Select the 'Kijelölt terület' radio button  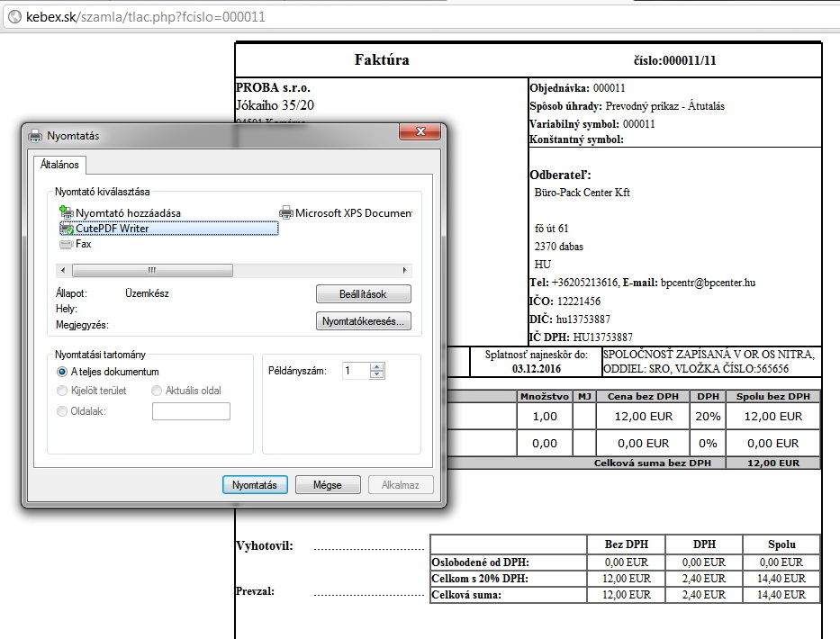(x=62, y=391)
